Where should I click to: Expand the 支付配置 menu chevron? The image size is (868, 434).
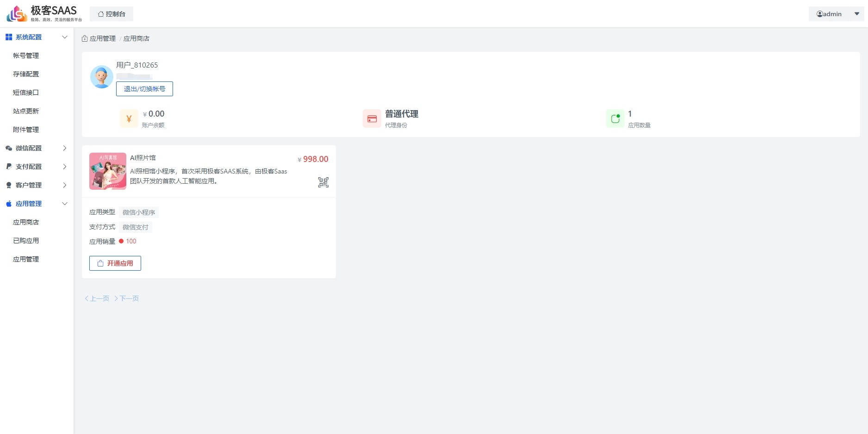(x=65, y=167)
